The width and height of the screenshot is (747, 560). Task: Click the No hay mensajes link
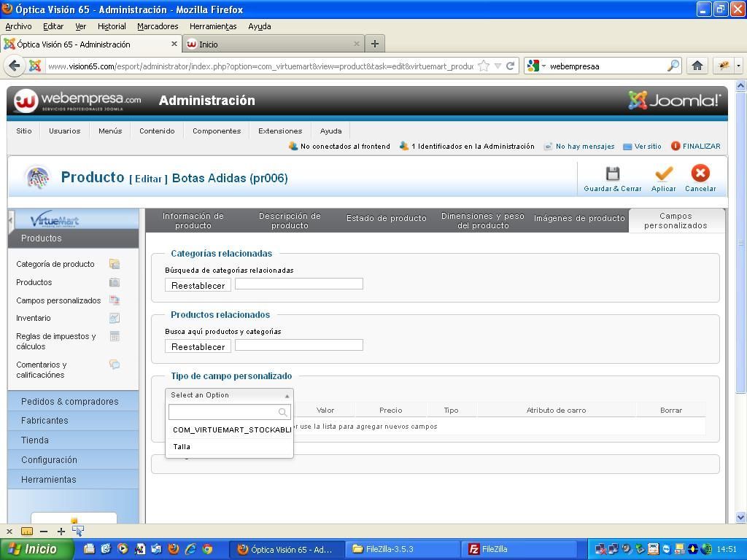(x=579, y=146)
